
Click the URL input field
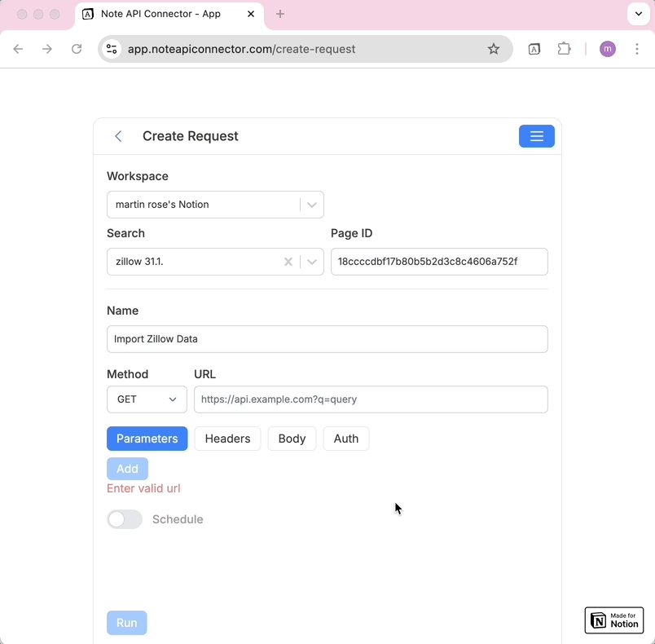click(371, 399)
